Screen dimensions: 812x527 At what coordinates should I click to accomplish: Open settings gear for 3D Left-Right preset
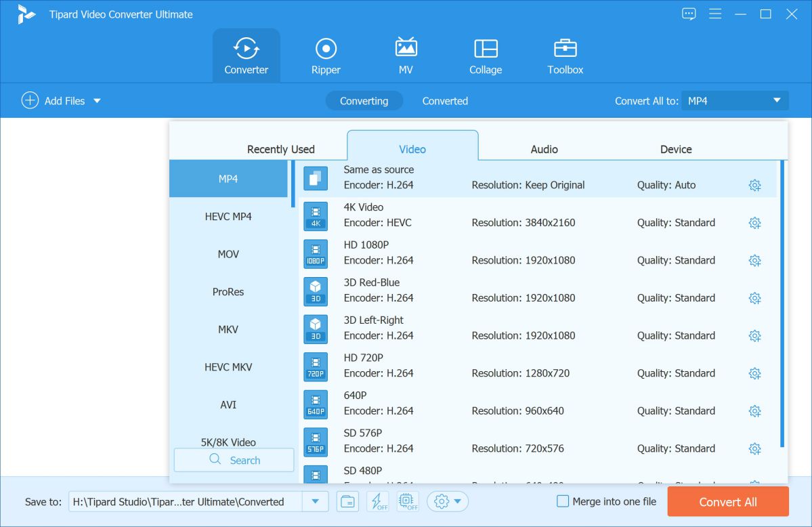[x=754, y=336]
